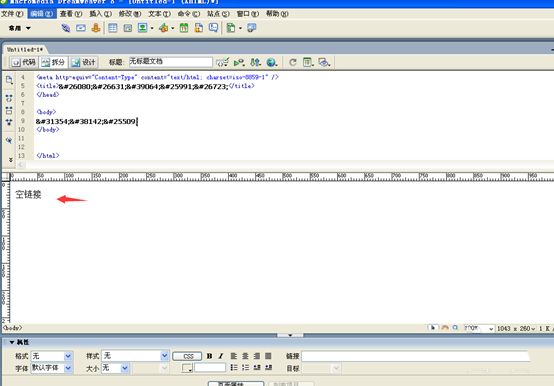The width and height of the screenshot is (554, 386).
Task: Refresh the design view
Action: click(293, 63)
